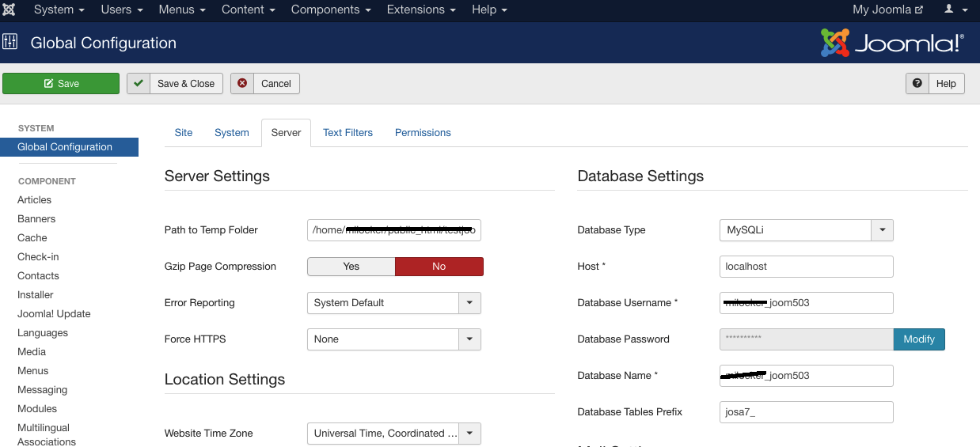Click the Cancel button
The image size is (980, 447).
[x=265, y=83]
